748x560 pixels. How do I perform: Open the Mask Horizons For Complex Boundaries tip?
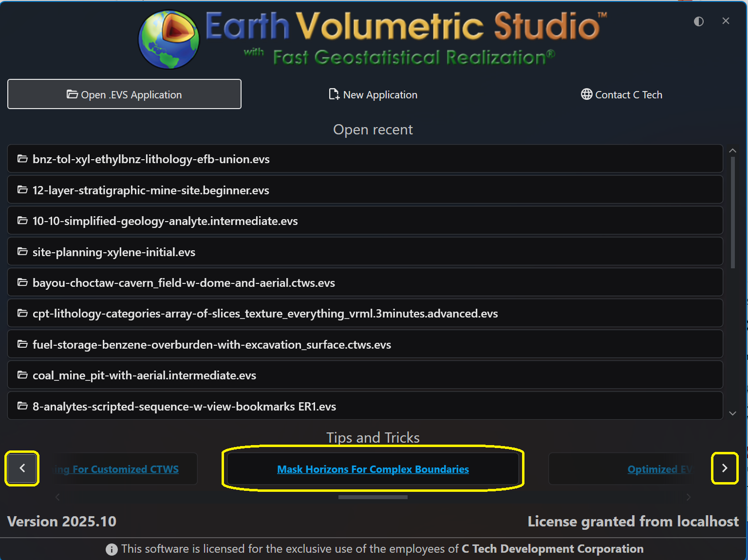(x=373, y=469)
